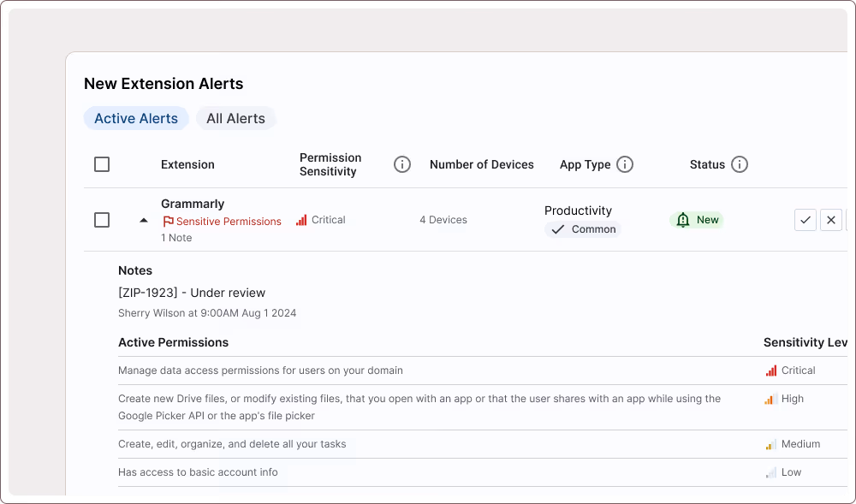Approve the Grammarly alert with the checkmark button
The image size is (856, 504).
(805, 219)
